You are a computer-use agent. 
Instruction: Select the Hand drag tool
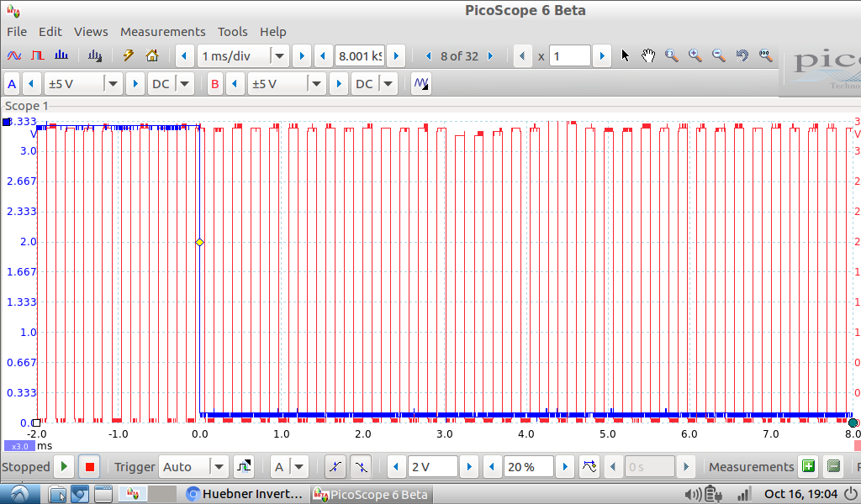coord(648,56)
